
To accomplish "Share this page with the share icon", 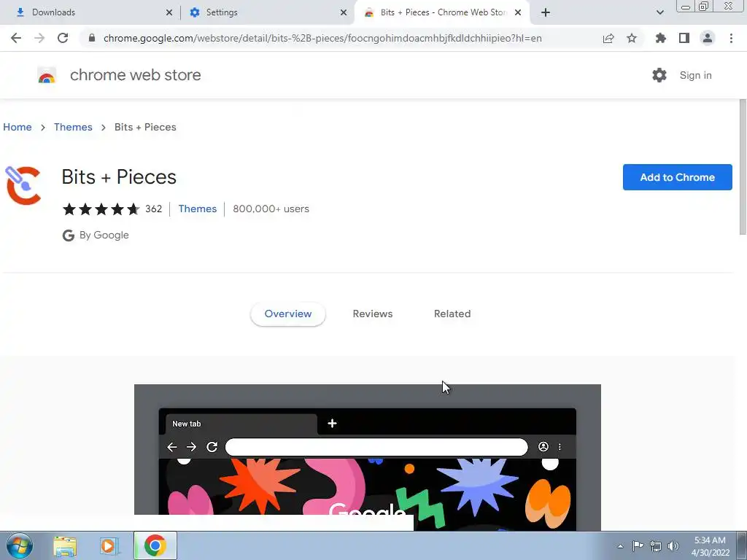I will point(608,38).
